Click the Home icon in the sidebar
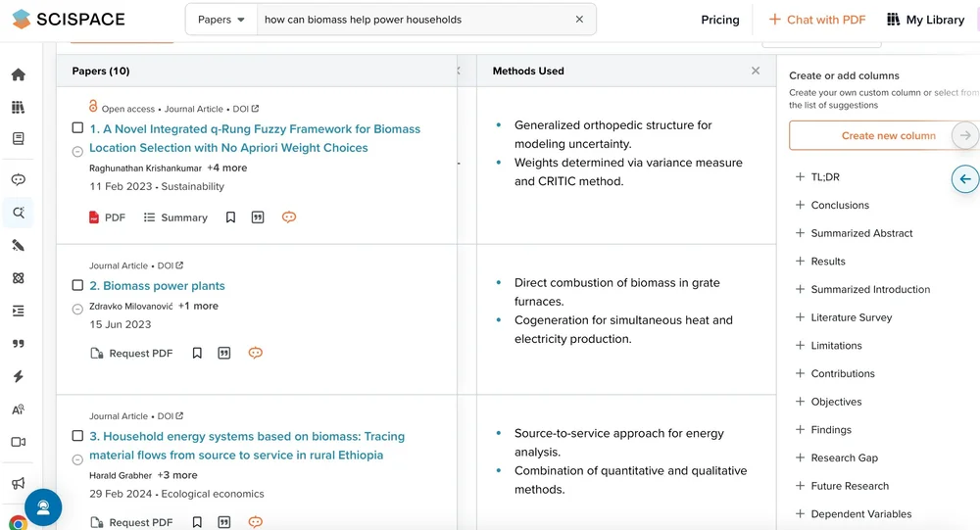 click(19, 74)
